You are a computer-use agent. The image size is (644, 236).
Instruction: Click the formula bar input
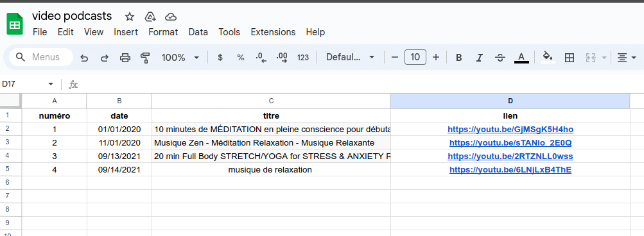(x=361, y=84)
